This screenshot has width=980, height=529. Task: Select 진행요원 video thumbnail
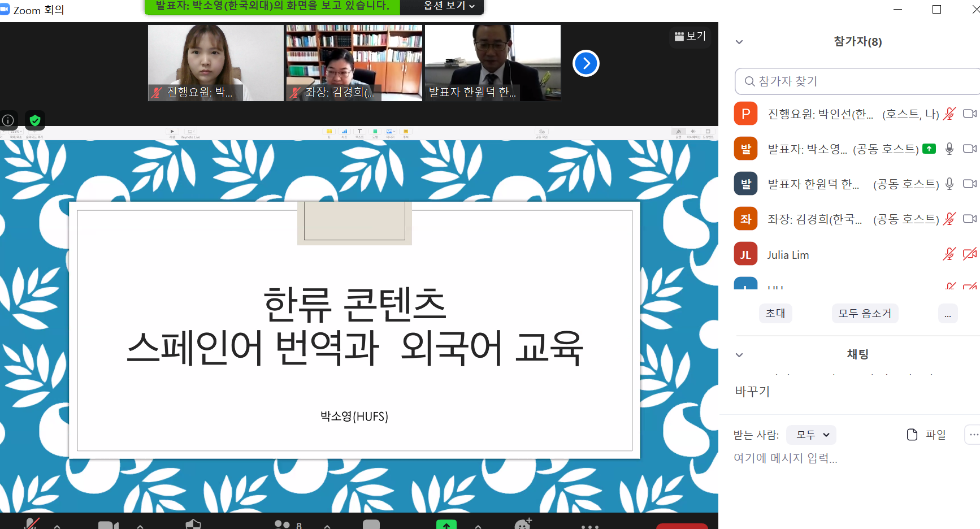216,63
